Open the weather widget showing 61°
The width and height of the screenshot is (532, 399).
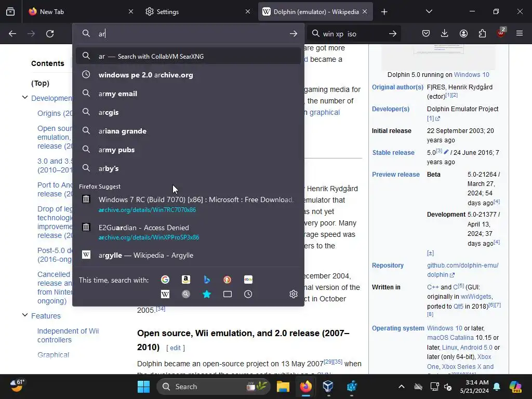[17, 386]
